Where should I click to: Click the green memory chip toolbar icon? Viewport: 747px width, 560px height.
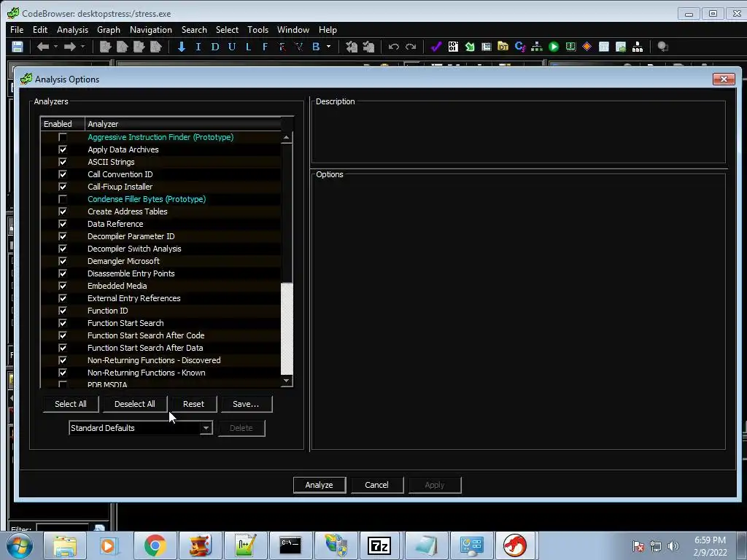point(570,47)
